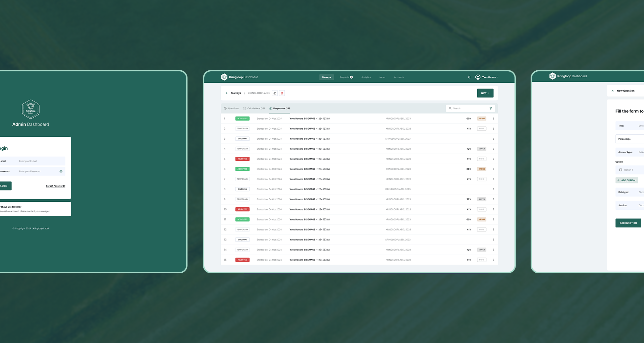Click the SILVER label badge in row 4
The height and width of the screenshot is (343, 644).
pyautogui.click(x=482, y=149)
